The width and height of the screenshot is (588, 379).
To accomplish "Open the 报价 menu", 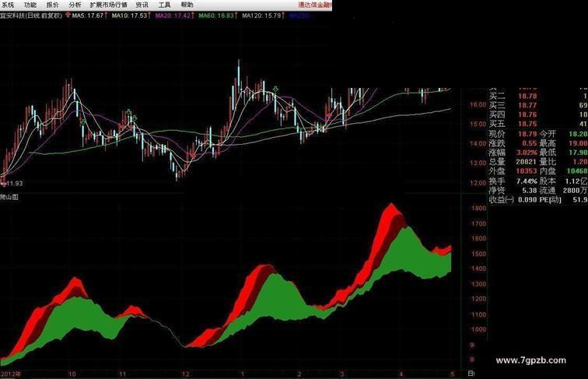I will (x=53, y=5).
